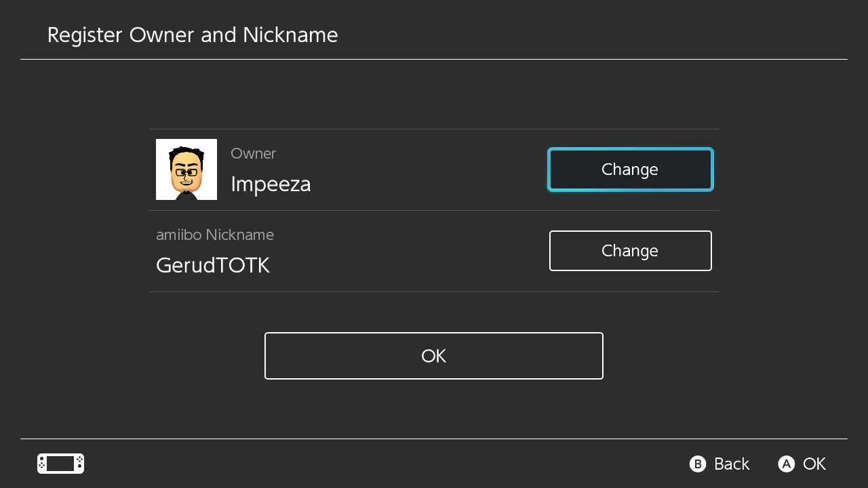Screen dimensions: 868x488
Task: Select the circular B glyph in the footer
Action: (698, 464)
